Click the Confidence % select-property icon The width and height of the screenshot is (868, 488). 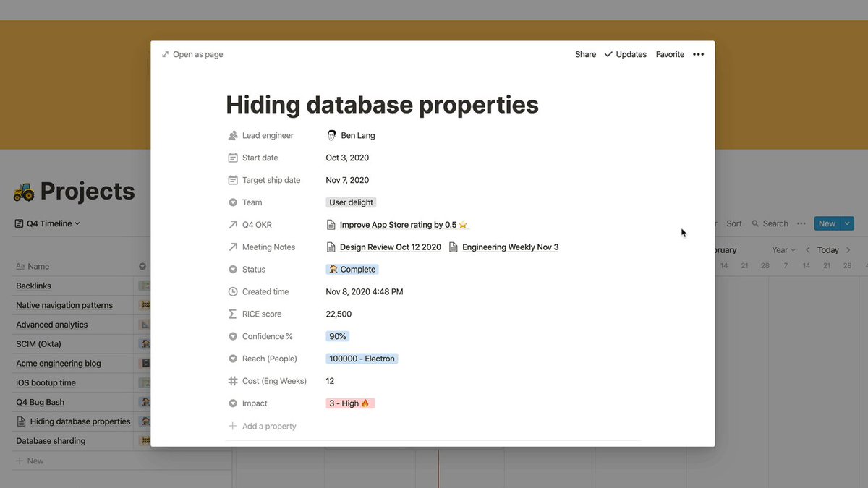233,337
